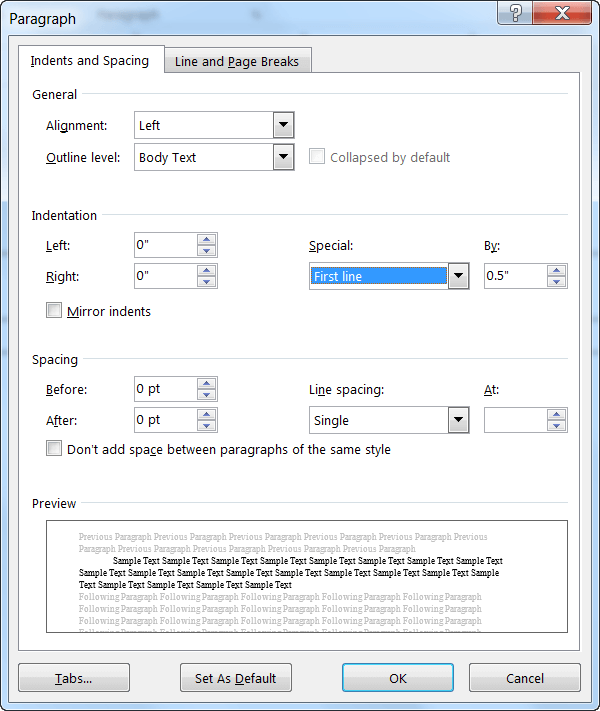Increase By value with up arrow

point(556,271)
